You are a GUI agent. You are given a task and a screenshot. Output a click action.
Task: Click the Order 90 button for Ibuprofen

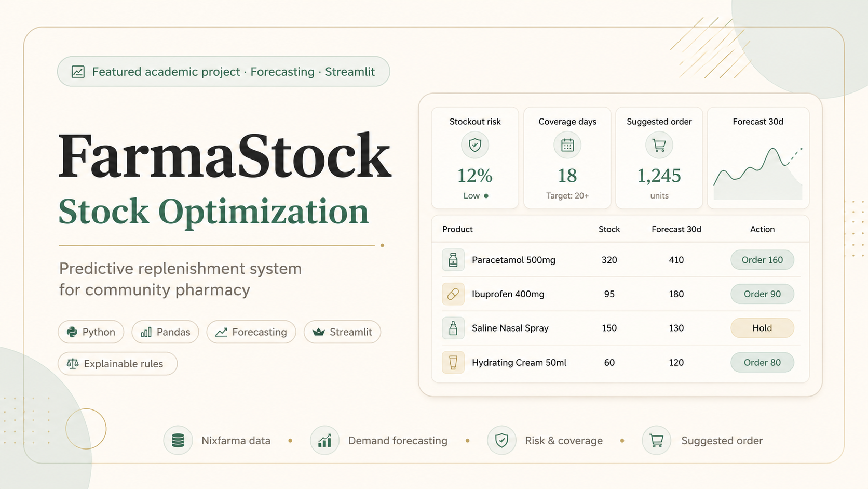(762, 294)
